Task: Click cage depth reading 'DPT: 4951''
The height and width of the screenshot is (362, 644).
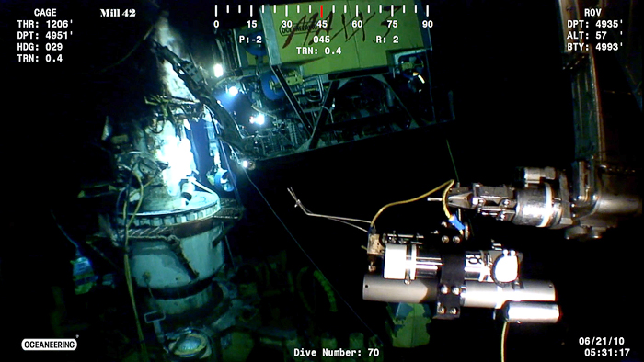Action: click(x=45, y=36)
